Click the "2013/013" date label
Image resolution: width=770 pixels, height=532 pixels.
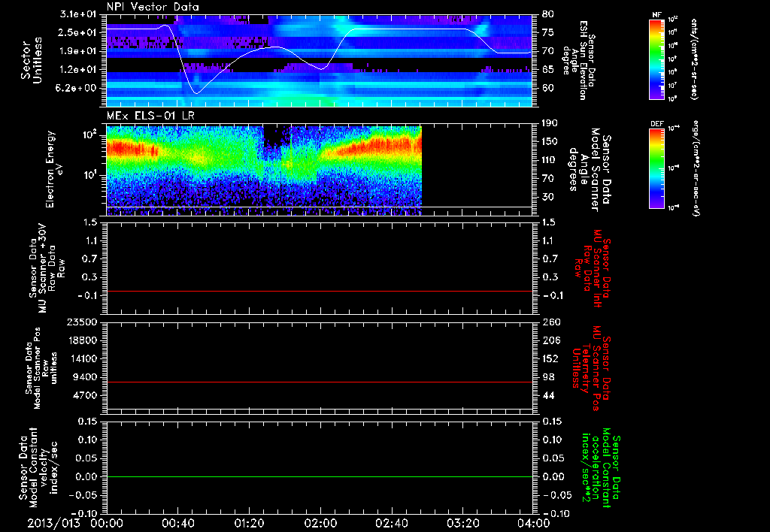coord(53,523)
